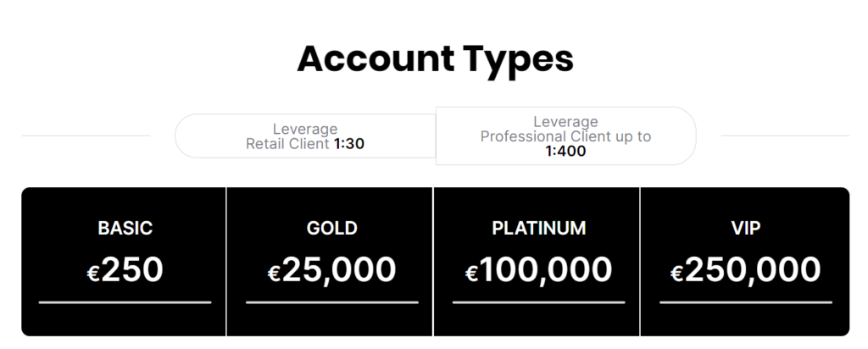This screenshot has width=868, height=349.
Task: Open the VIP account label
Action: pos(745,228)
